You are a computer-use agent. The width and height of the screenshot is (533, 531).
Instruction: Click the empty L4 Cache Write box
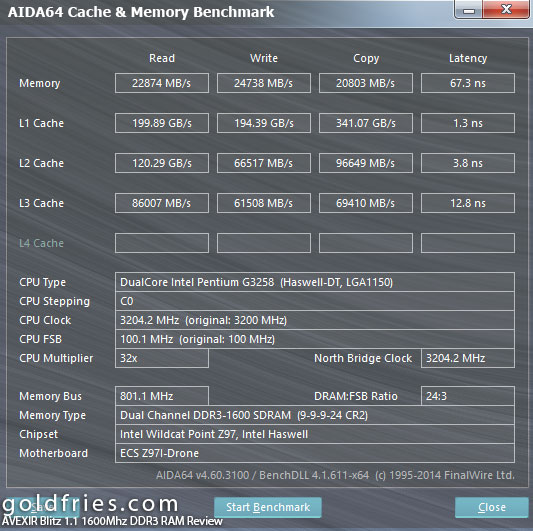pyautogui.click(x=264, y=243)
